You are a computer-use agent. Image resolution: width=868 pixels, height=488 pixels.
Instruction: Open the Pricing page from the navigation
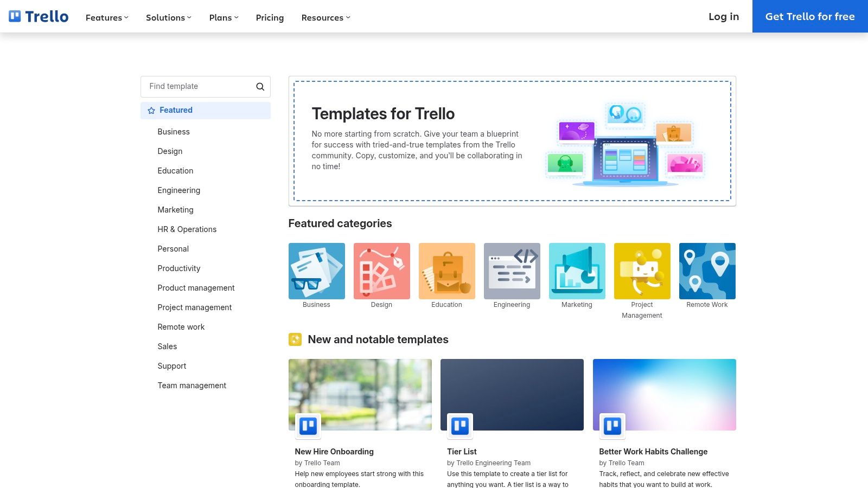[x=270, y=17]
